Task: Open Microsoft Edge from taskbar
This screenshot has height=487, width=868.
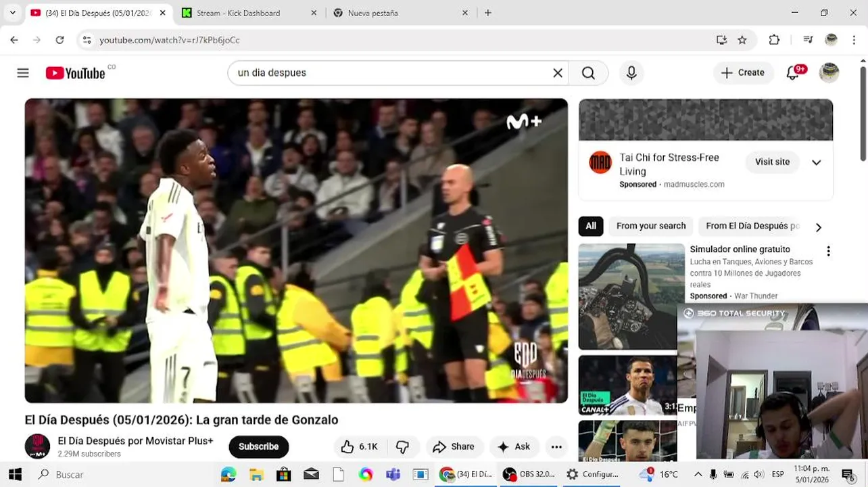Action: point(228,474)
